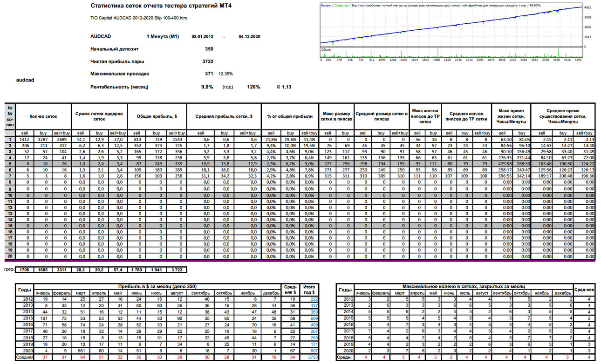Viewport: 601px width, 364px height.
Task: Click the 'Максимальная просадка' label
Action: (x=120, y=74)
